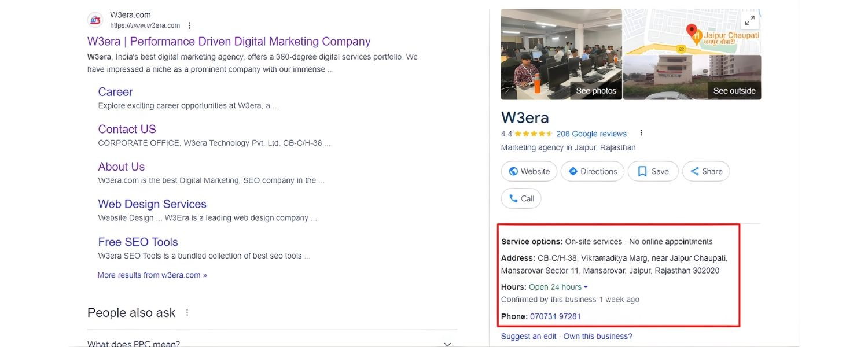
Task: Open the Career sitelink
Action: [x=115, y=92]
